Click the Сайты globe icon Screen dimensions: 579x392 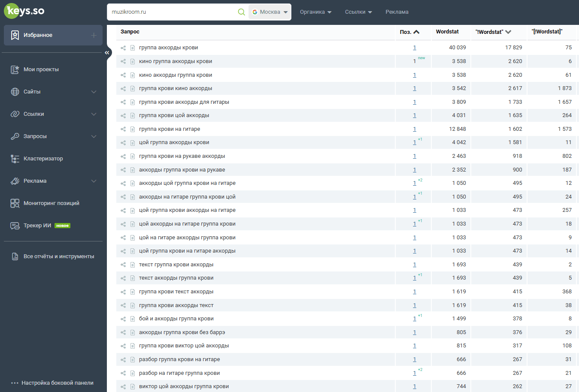[15, 92]
